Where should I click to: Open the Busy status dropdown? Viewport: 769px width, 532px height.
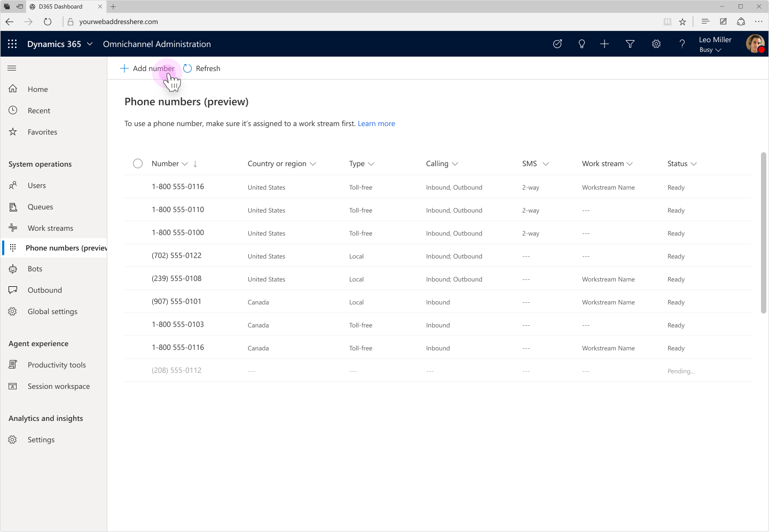click(x=710, y=50)
